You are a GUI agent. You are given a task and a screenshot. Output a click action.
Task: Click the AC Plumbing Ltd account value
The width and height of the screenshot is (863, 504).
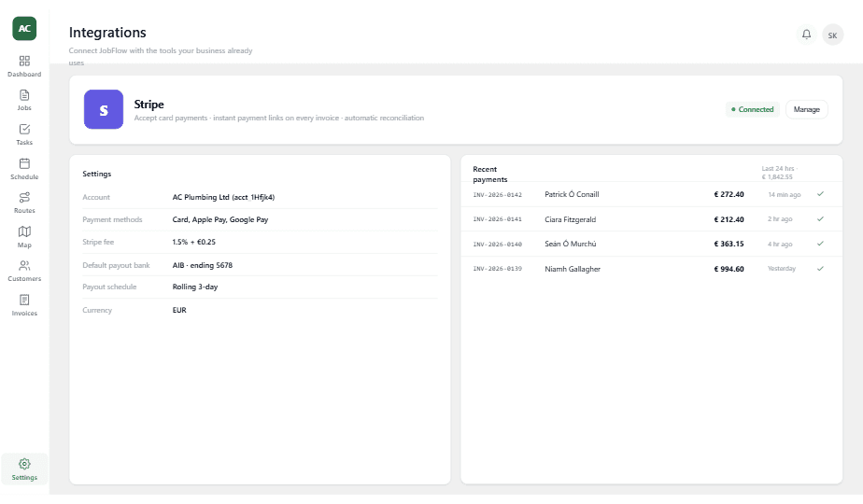[223, 197]
